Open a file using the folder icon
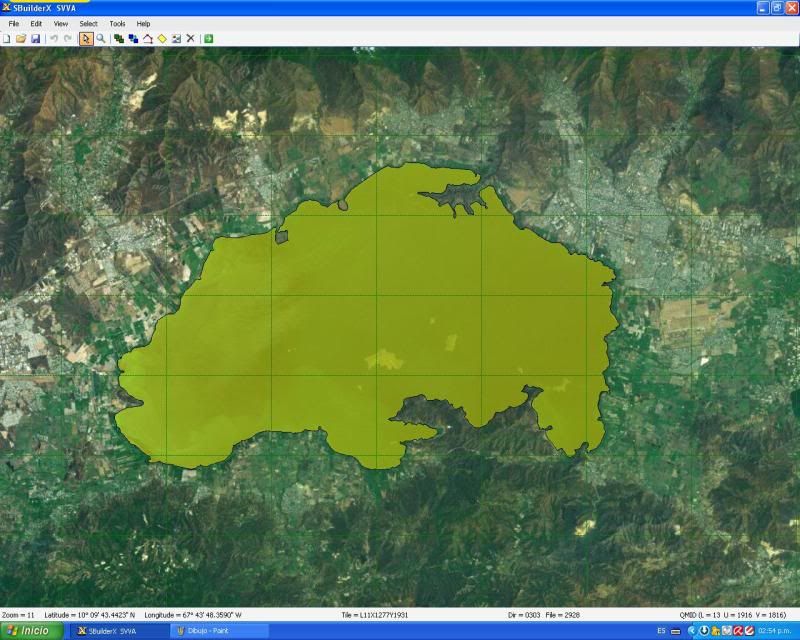 click(23, 40)
